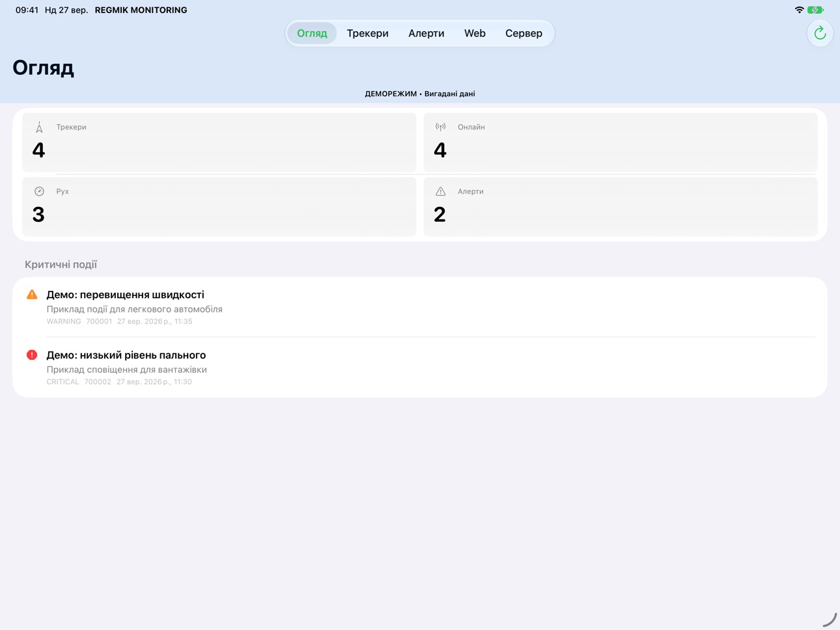This screenshot has height=630, width=840.
Task: Click tracker ID 700002
Action: coord(98,382)
